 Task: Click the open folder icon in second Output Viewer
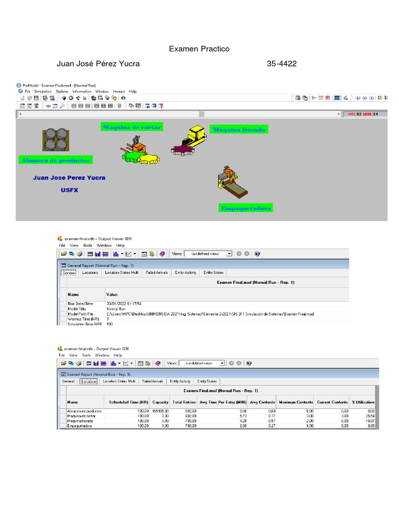point(63,363)
